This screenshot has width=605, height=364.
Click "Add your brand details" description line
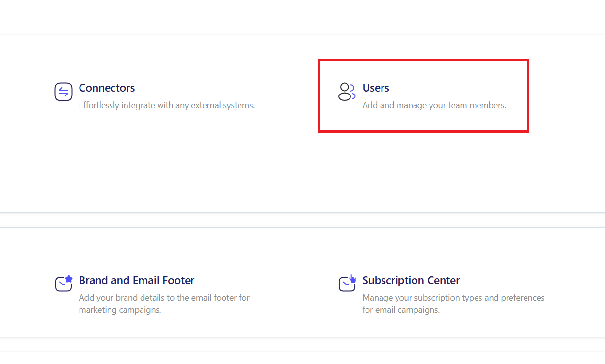pyautogui.click(x=164, y=298)
